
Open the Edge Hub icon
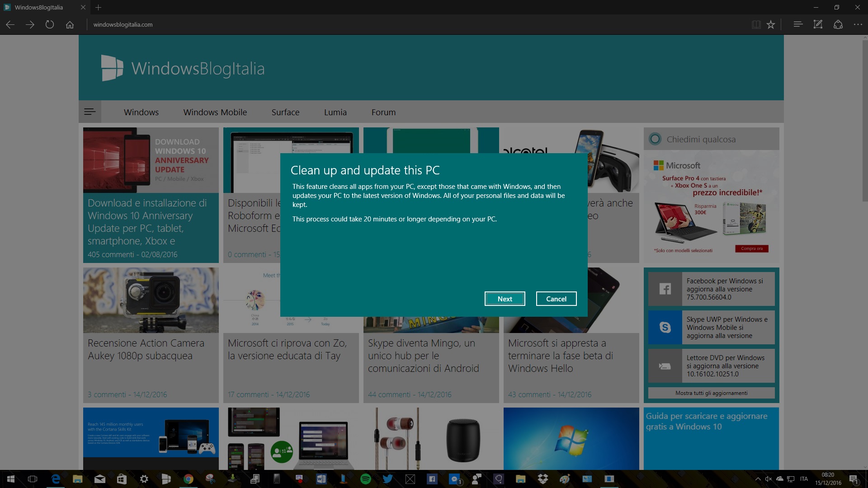click(798, 24)
